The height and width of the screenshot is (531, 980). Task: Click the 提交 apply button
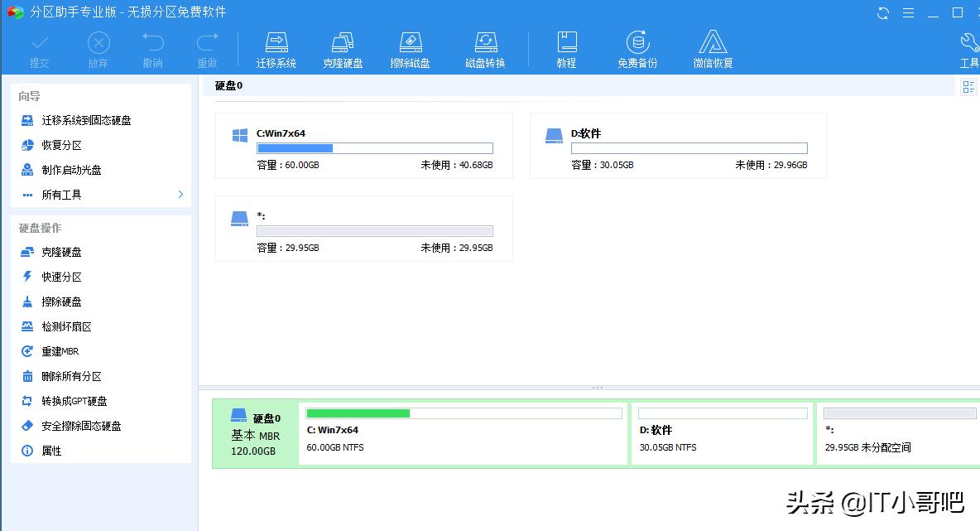pyautogui.click(x=39, y=47)
